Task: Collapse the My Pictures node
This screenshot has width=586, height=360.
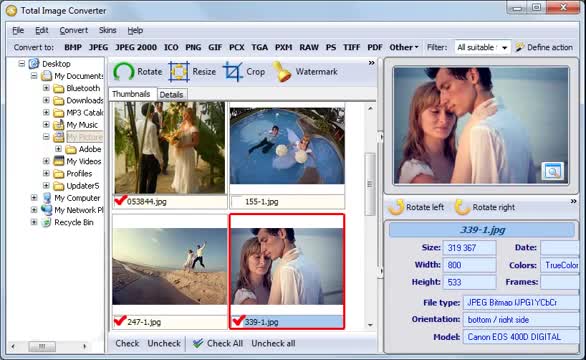Action: [46, 137]
